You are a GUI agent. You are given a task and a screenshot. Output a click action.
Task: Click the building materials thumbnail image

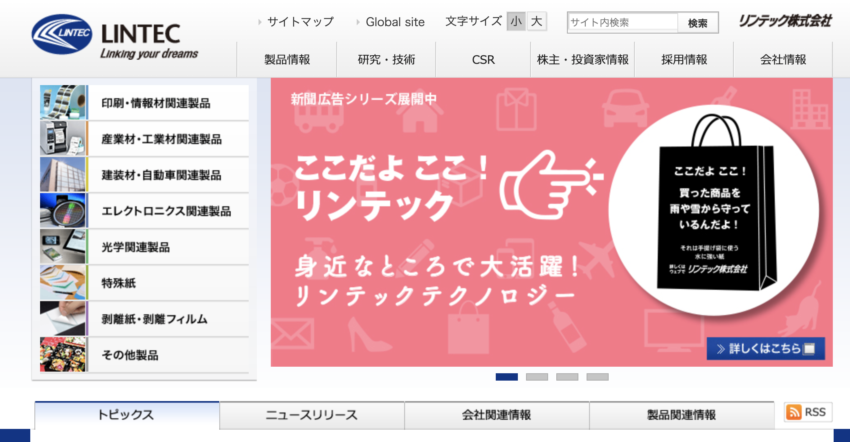click(63, 175)
